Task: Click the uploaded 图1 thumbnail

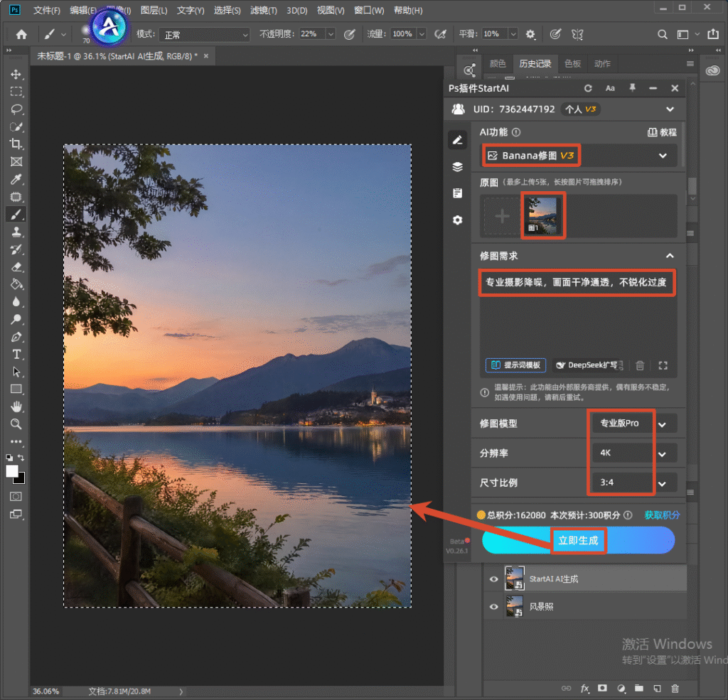Action: 542,215
